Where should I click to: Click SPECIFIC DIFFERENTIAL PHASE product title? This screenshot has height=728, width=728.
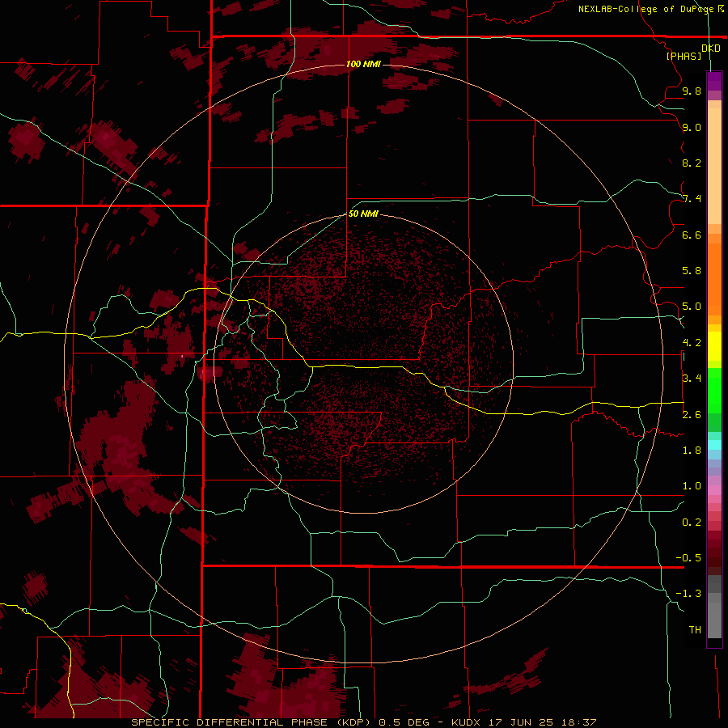point(231,722)
